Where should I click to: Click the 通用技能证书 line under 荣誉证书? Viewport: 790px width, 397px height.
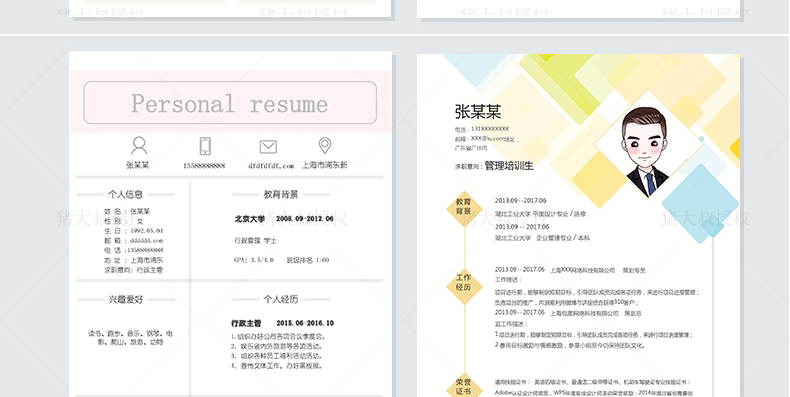[592, 382]
